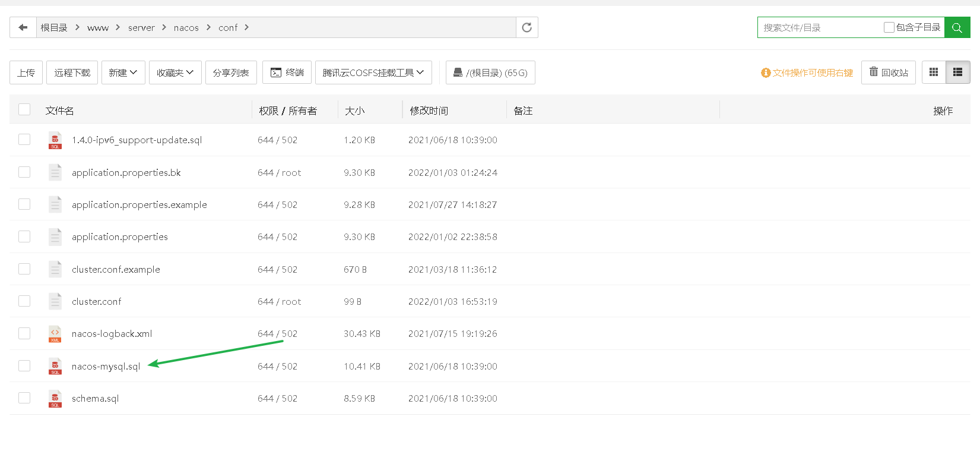The width and height of the screenshot is (980, 451).
Task: Open the 新建 (New) dropdown
Action: pyautogui.click(x=123, y=72)
